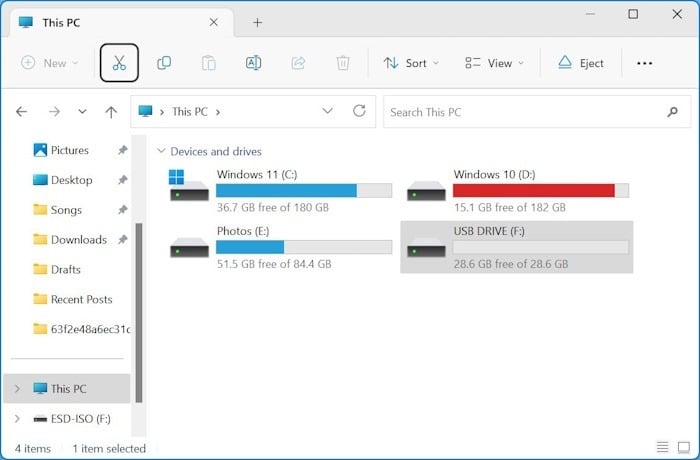The width and height of the screenshot is (700, 460).
Task: Click the Windows 11 (C:) usage bar
Action: [x=304, y=190]
